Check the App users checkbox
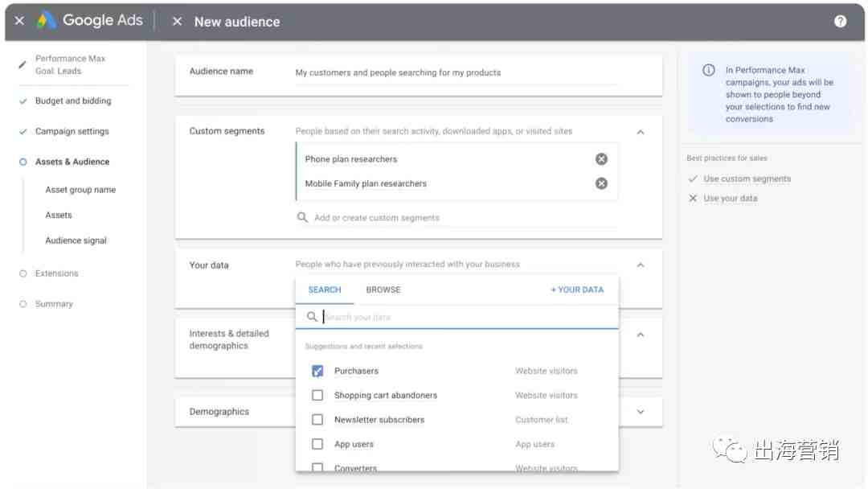This screenshot has height=489, width=868. (x=317, y=444)
